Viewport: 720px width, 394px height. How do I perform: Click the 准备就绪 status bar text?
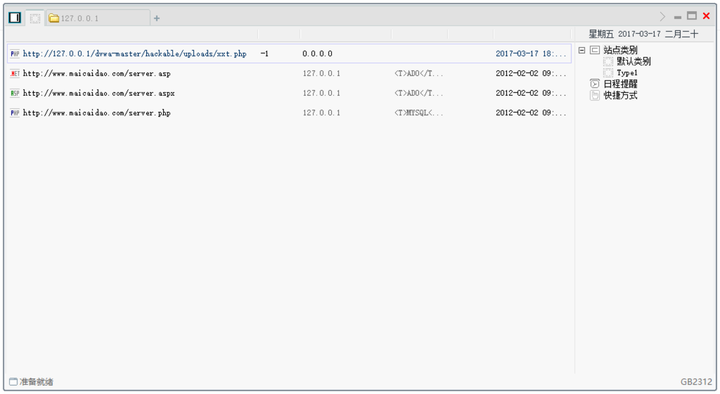tap(36, 382)
